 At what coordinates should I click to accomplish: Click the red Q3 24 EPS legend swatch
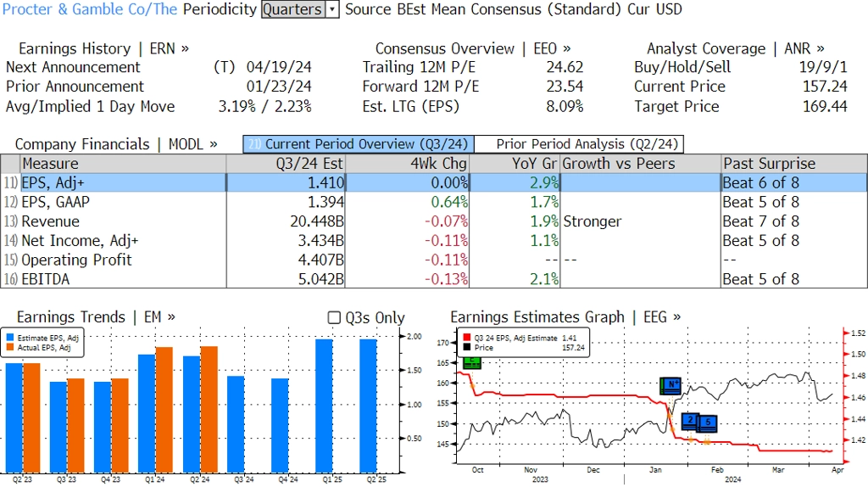(467, 338)
